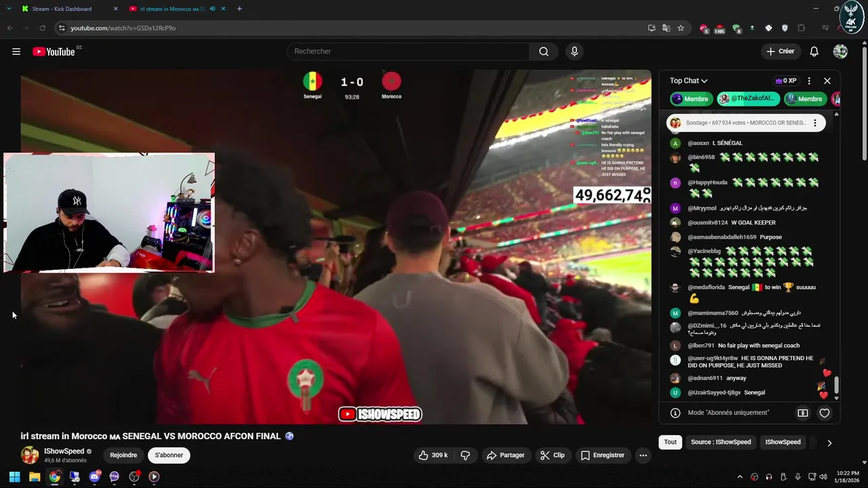
Task: Open YouTube account avatar menu
Action: tap(840, 52)
